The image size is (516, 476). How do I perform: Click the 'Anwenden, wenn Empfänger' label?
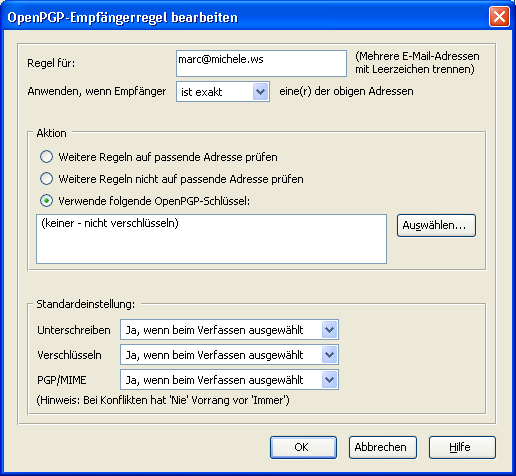[x=97, y=91]
